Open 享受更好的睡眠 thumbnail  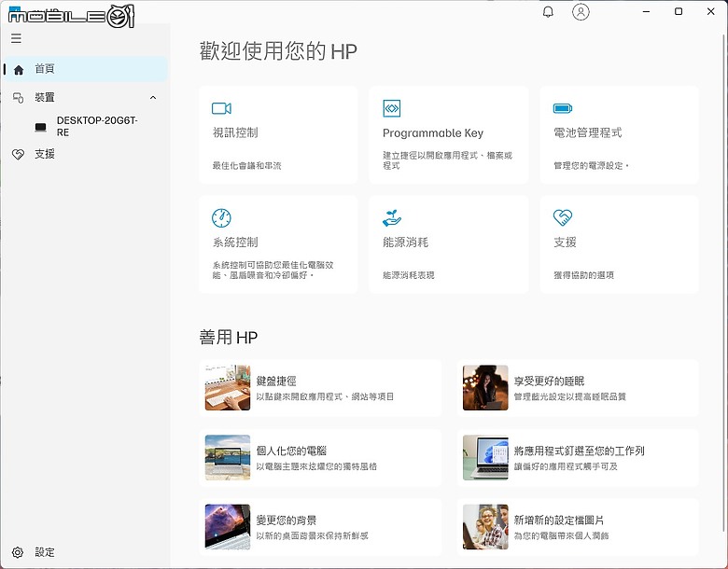[485, 387]
